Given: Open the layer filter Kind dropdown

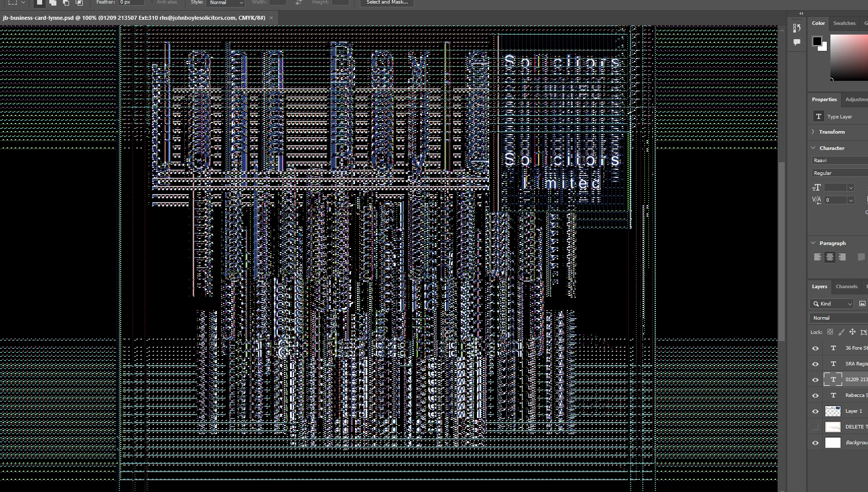Looking at the screenshot, I should click(x=832, y=303).
